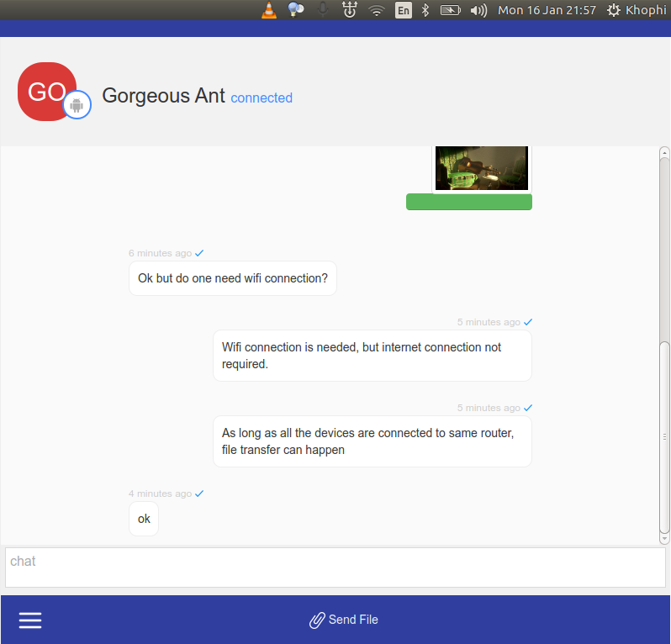
Task: Open VLC cone icon in system tray
Action: 268,10
